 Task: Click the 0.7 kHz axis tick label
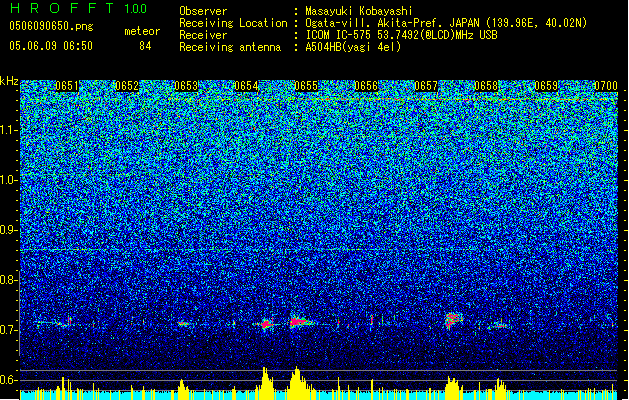tap(9, 330)
